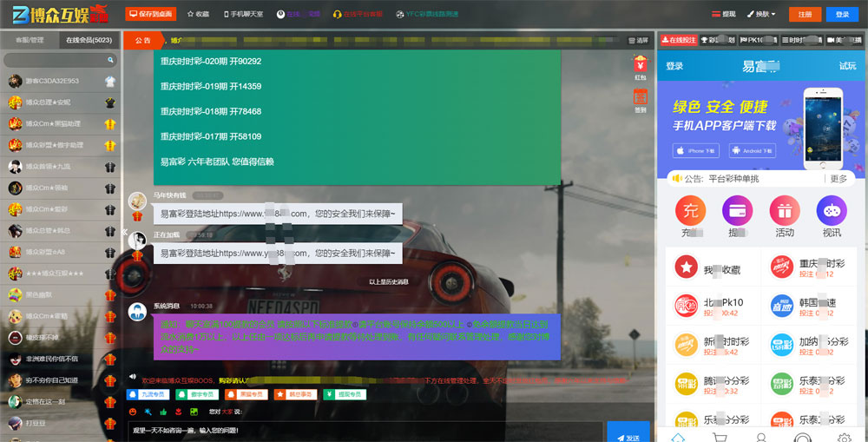Click 清屏 to clear chat
This screenshot has width=868, height=442.
638,40
